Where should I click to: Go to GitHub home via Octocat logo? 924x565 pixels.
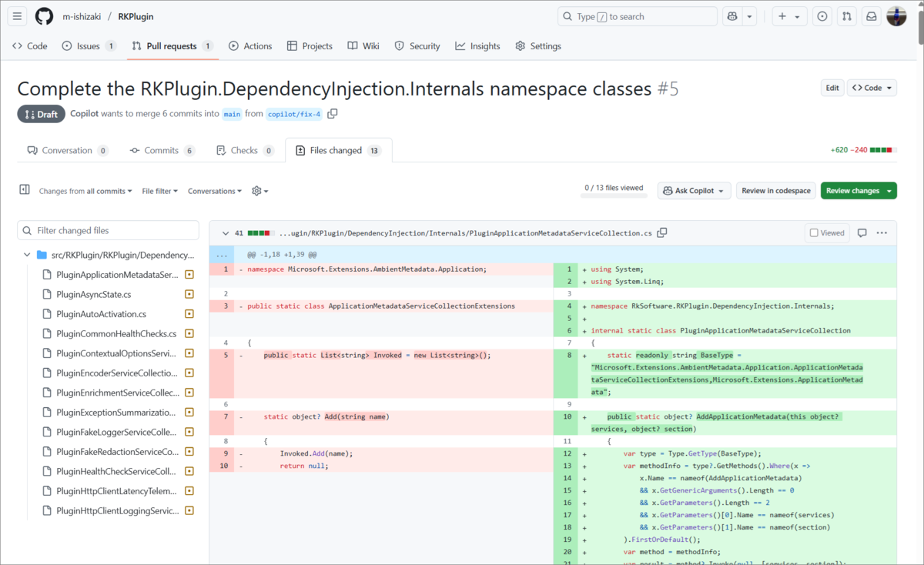44,16
